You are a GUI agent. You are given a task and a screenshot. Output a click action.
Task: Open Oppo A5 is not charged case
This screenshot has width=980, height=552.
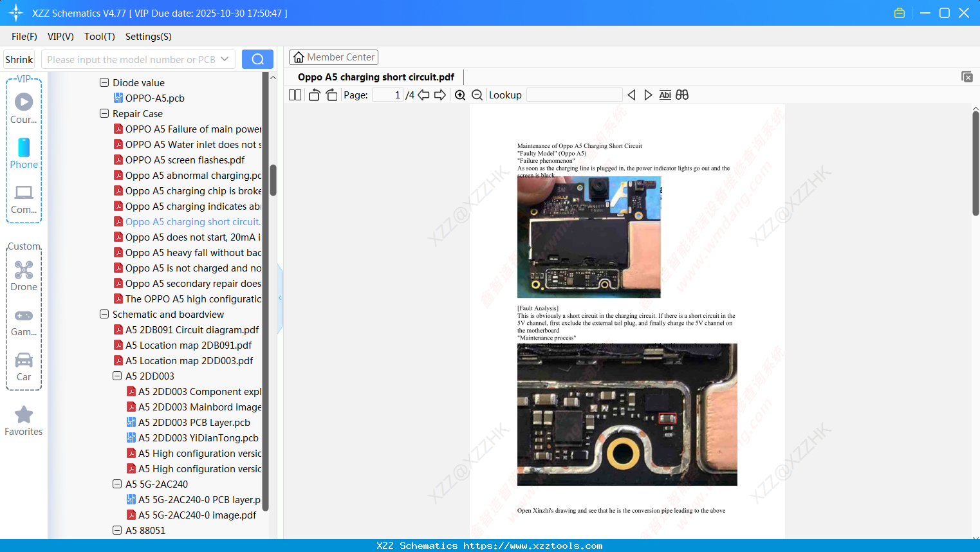187,268
